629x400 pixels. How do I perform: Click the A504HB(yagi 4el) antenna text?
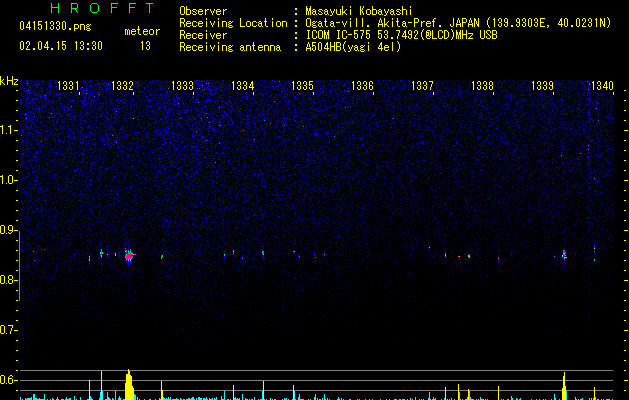point(353,47)
